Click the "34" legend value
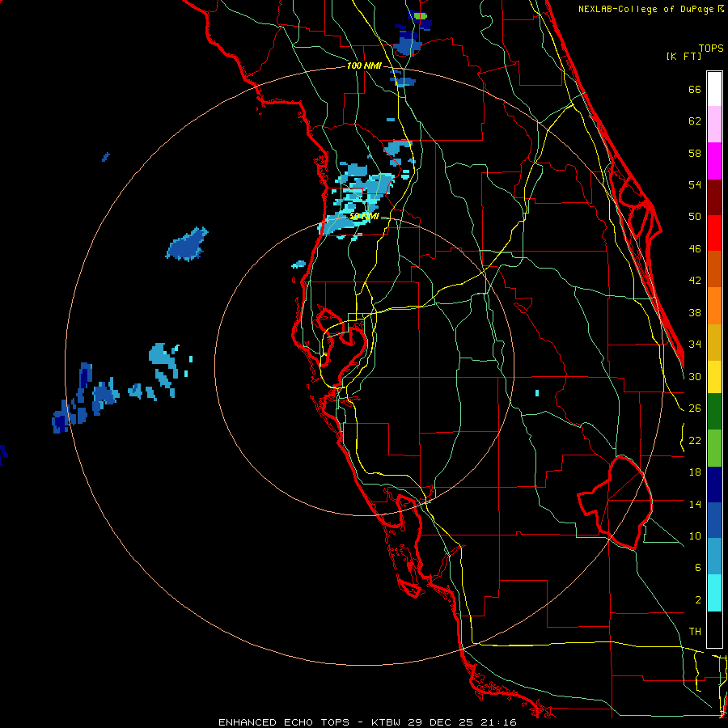728x728 pixels. (x=695, y=345)
